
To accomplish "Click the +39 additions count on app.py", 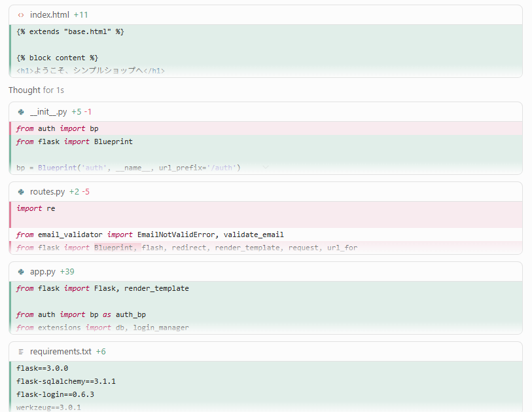I will tap(67, 272).
